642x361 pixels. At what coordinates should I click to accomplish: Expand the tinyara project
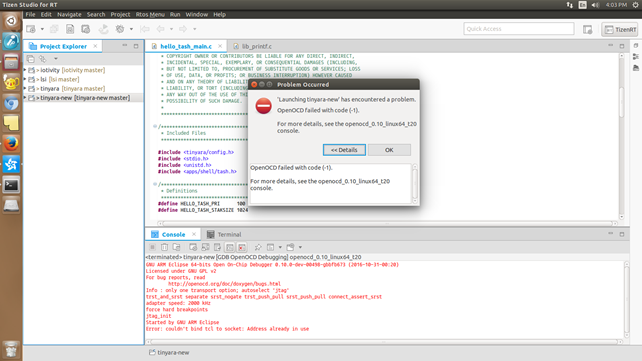coord(25,88)
